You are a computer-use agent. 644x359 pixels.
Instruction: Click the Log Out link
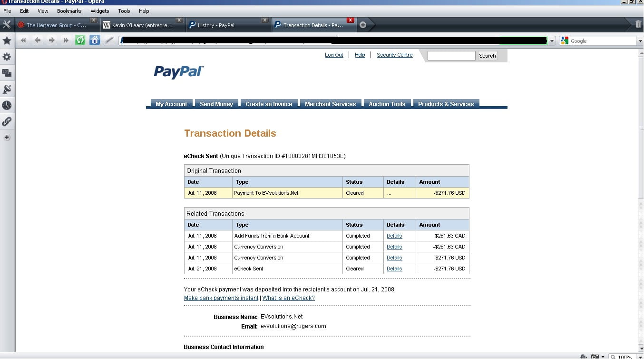tap(334, 55)
